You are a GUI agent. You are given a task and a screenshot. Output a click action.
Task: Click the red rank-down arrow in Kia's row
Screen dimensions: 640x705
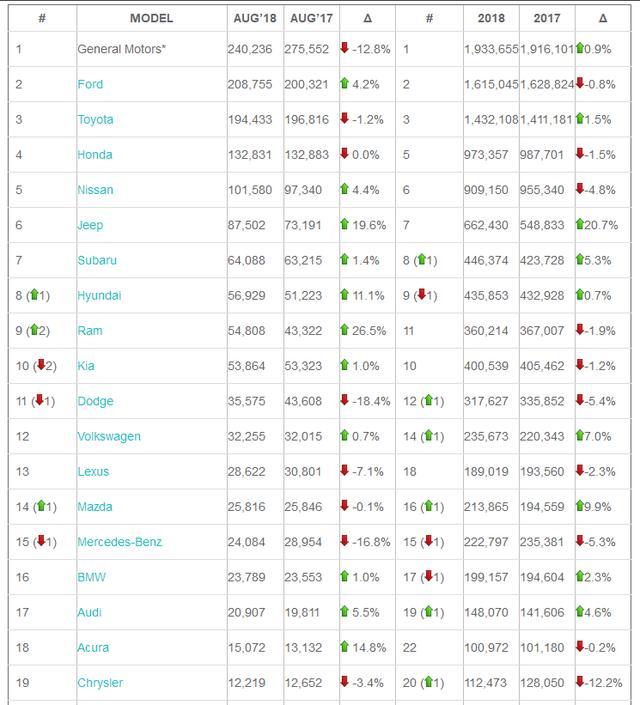pyautogui.click(x=42, y=366)
